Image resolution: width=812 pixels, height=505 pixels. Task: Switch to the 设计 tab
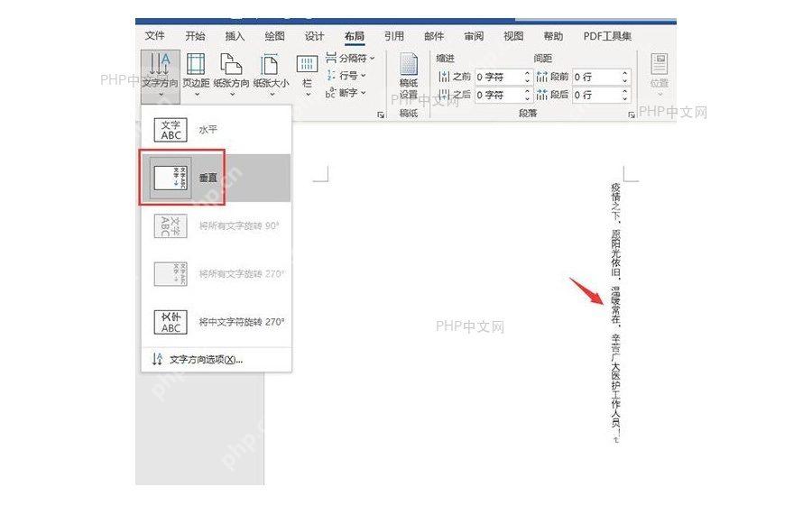pyautogui.click(x=314, y=36)
